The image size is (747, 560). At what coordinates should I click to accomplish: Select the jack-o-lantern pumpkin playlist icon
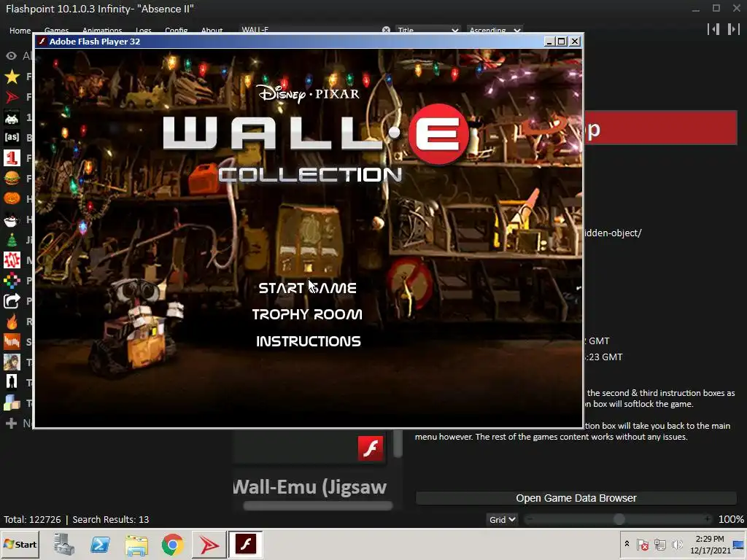tap(12, 198)
